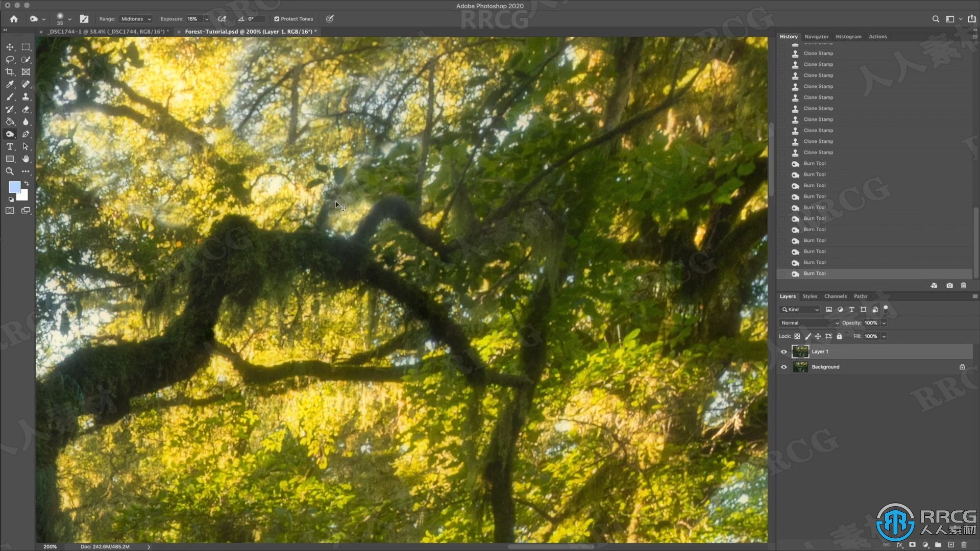The width and height of the screenshot is (980, 551).
Task: Select the Dodge/Burn tool in toolbar
Action: (x=9, y=134)
